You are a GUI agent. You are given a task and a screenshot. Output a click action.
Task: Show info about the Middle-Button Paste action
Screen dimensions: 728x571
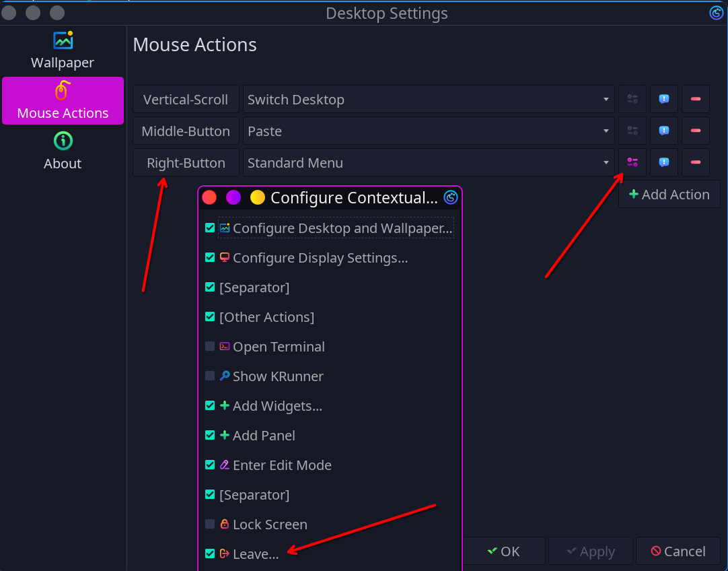pos(664,131)
